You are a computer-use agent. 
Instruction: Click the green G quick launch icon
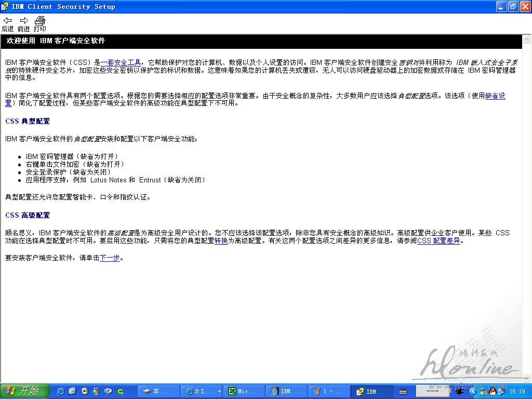pos(121,391)
